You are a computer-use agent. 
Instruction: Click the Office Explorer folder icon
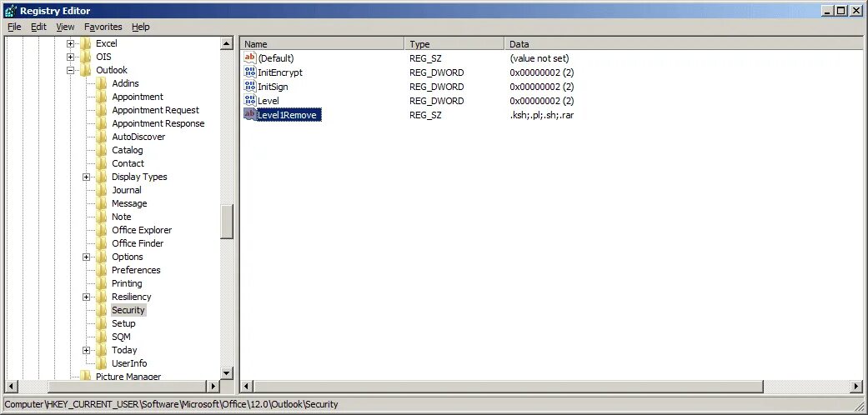coord(102,230)
